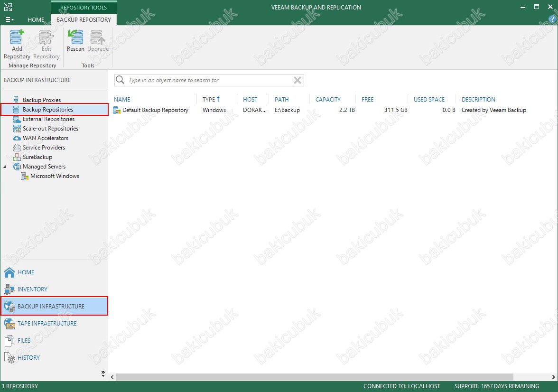This screenshot has width=558, height=392.
Task: Open Scale-out Repositories node
Action: tap(50, 129)
